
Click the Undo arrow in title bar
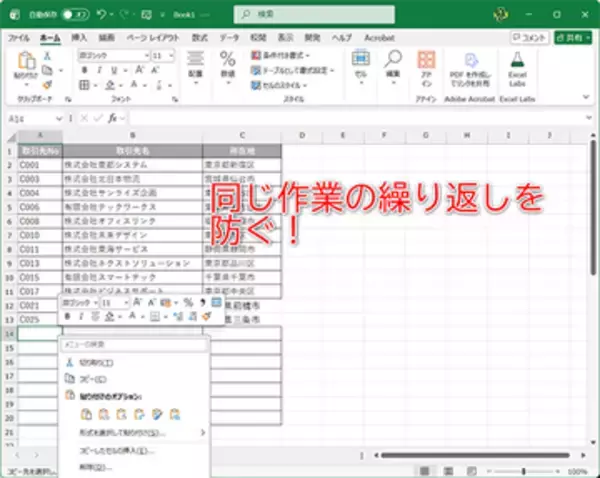coord(101,15)
